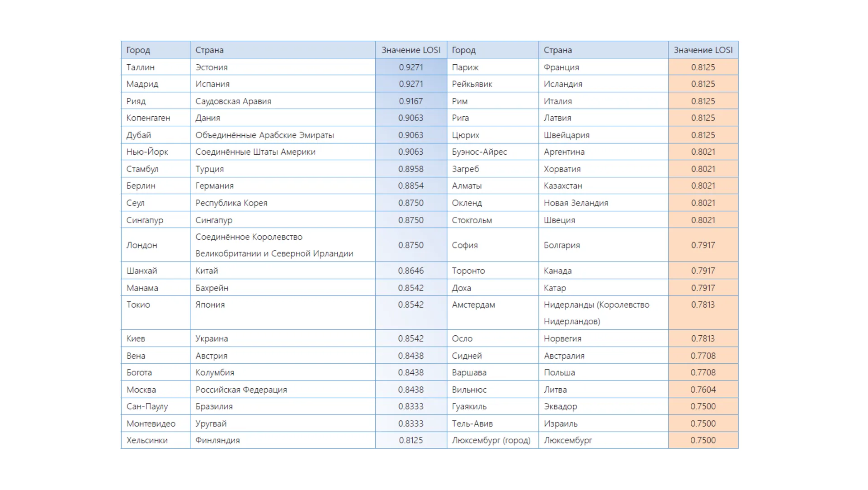This screenshot has width=868, height=490.
Task: Select the 0.8854 LOSI value
Action: pyautogui.click(x=411, y=186)
